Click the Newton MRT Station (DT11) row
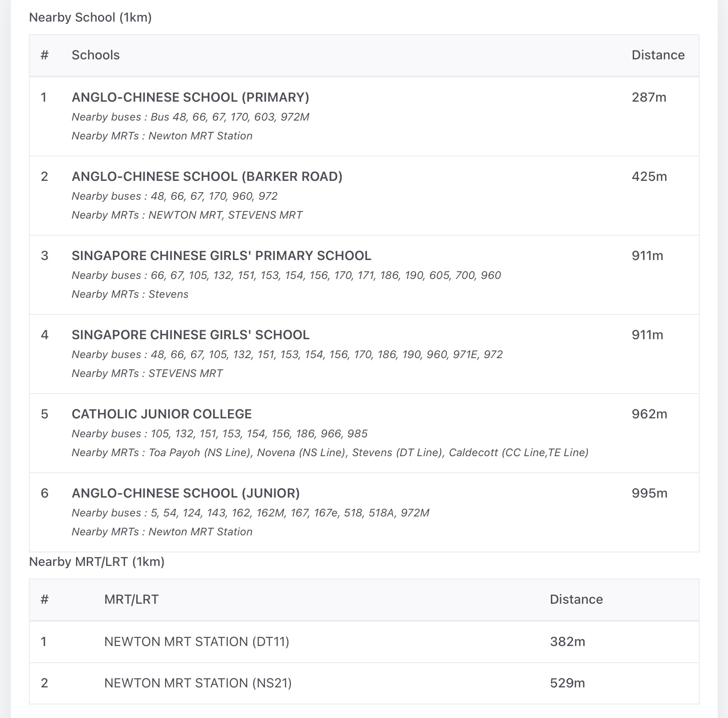Viewport: 728px width, 718px height. coord(197,642)
